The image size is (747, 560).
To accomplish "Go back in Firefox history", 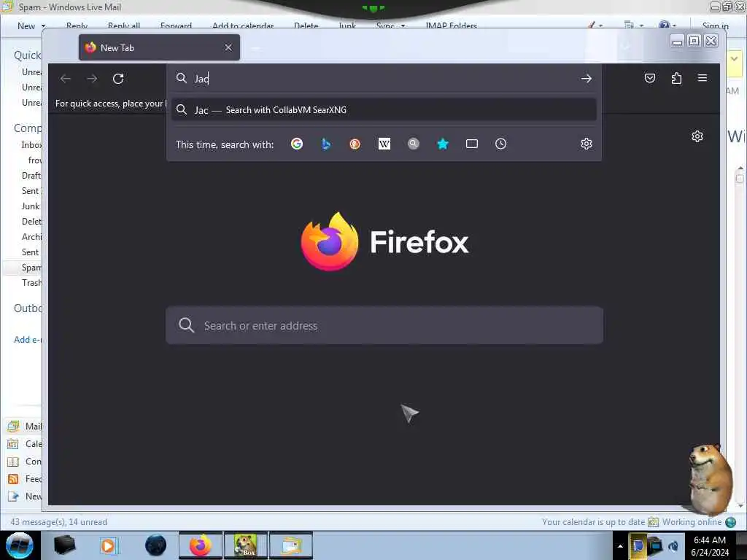I will point(66,79).
